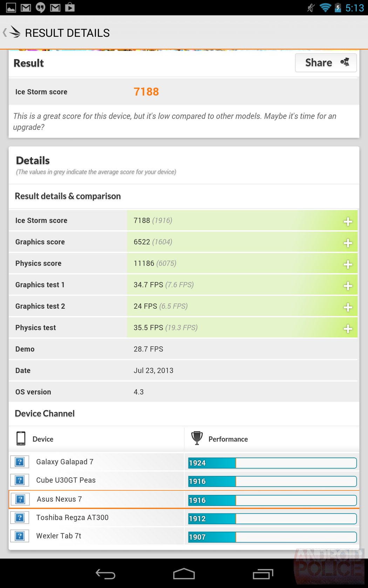Expand Graphics test 1 details
This screenshot has width=368, height=588.
click(348, 286)
